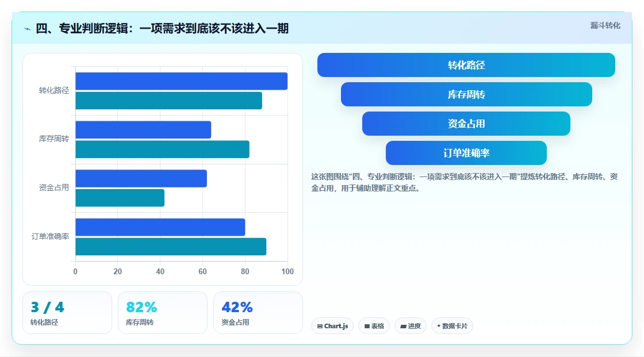Select the 资金占用 funnel stage
Image resolution: width=644 pixels, height=357 pixels.
click(466, 124)
